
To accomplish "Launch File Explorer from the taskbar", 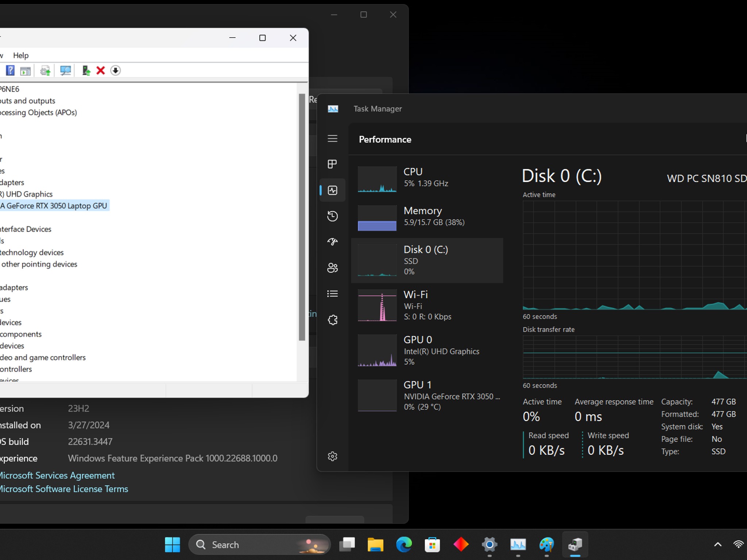I will [375, 545].
